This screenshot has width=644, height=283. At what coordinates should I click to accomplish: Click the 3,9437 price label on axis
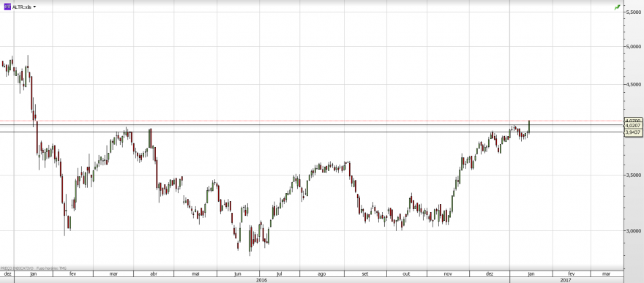633,132
